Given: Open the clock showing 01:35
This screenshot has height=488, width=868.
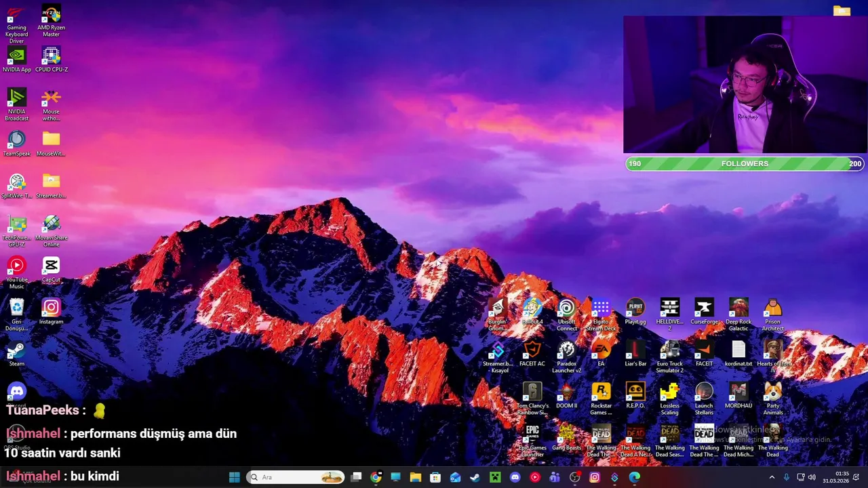Looking at the screenshot, I should 836,477.
